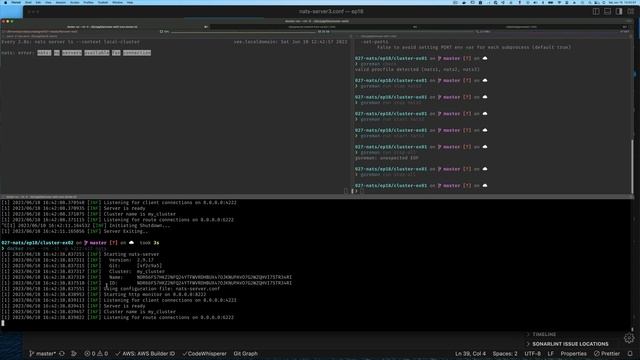Switch branch via master* status item

pos(42,353)
